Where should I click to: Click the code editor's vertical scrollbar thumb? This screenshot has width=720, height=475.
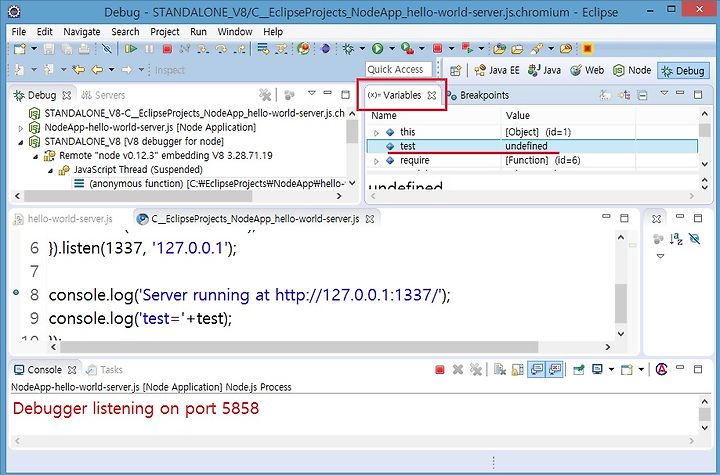pyautogui.click(x=621, y=303)
